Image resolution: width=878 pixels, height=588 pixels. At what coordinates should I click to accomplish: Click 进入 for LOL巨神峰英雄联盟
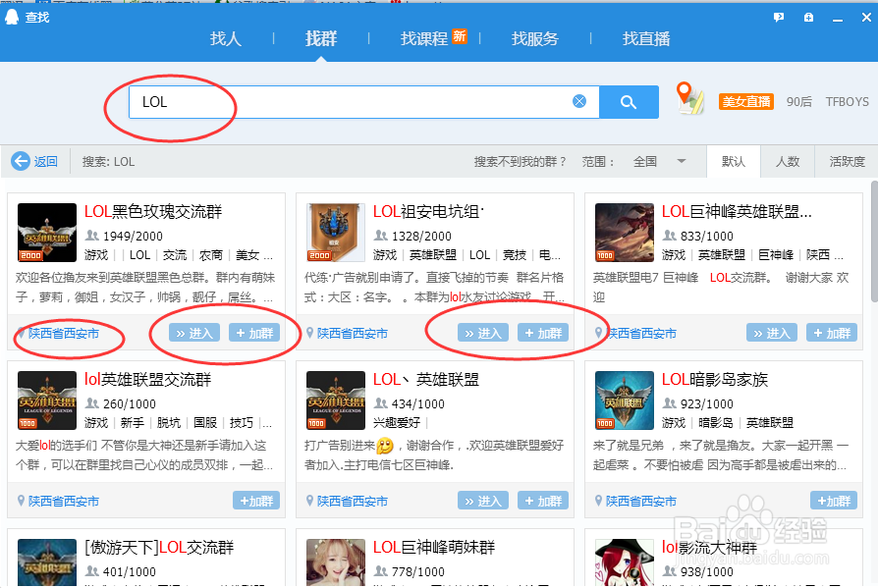772,333
